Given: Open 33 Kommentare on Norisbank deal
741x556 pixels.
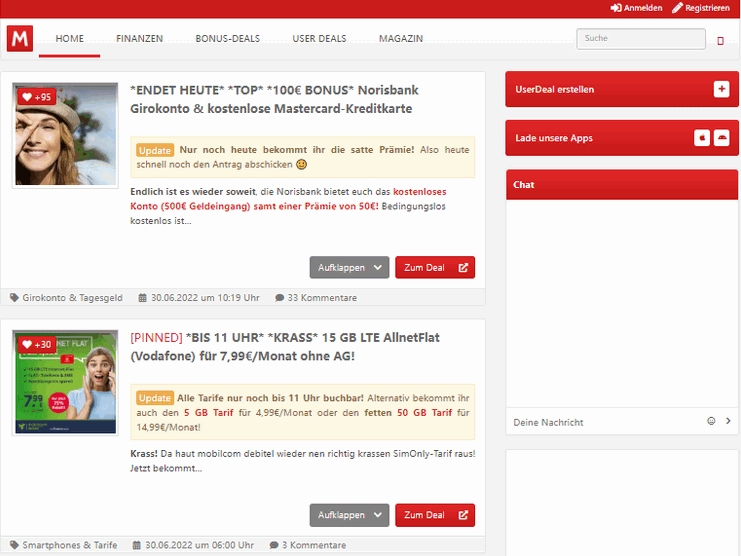Looking at the screenshot, I should click(x=316, y=298).
